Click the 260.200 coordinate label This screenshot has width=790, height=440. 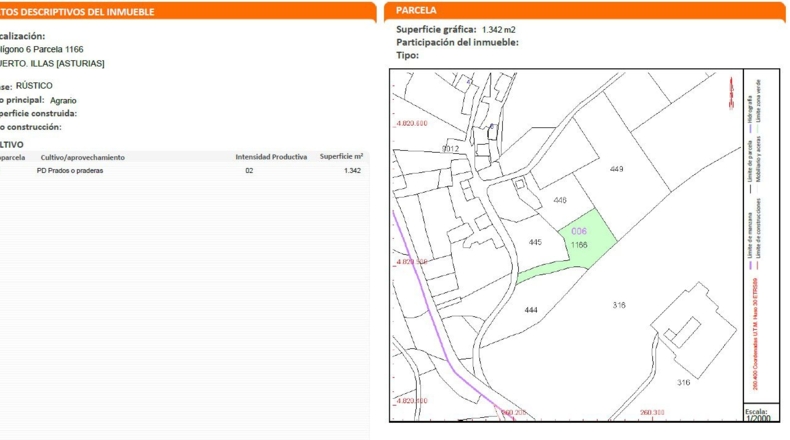[x=514, y=412]
